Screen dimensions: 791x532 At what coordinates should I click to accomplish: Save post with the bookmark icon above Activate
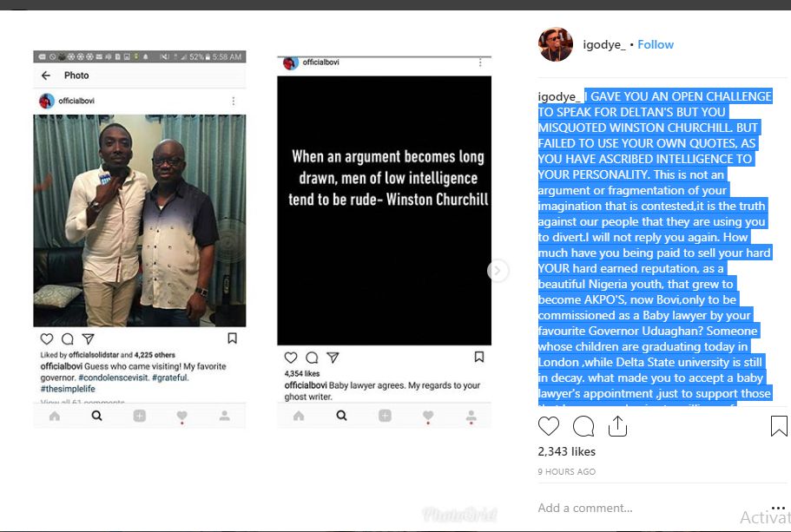(x=779, y=426)
